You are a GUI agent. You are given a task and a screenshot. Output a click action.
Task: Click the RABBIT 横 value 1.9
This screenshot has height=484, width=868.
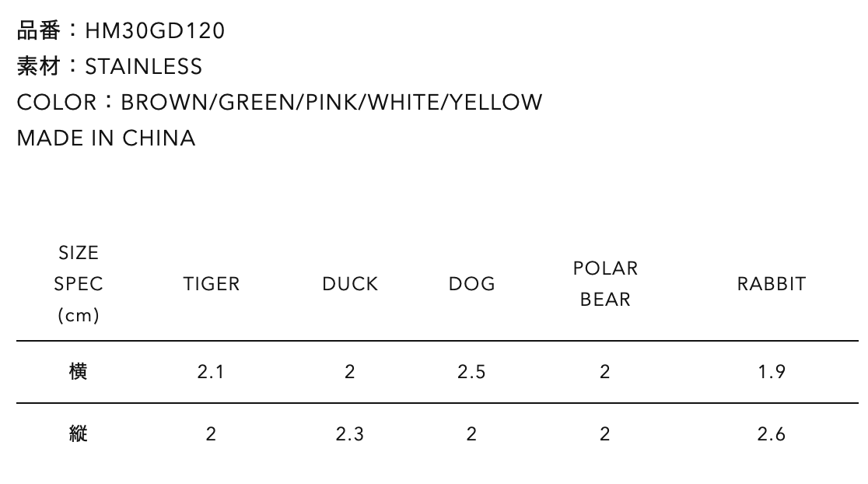click(772, 372)
